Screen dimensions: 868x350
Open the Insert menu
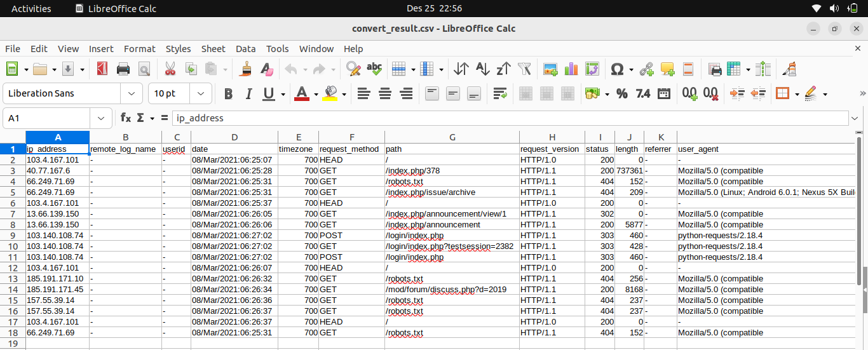[101, 48]
